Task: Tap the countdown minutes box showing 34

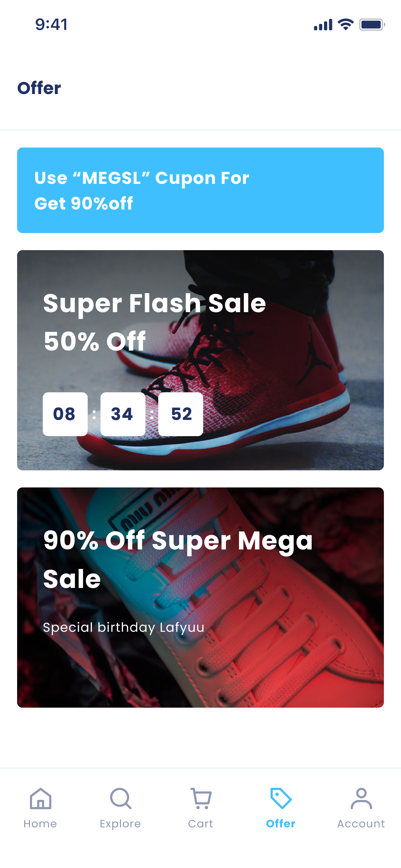Action: coord(123,414)
